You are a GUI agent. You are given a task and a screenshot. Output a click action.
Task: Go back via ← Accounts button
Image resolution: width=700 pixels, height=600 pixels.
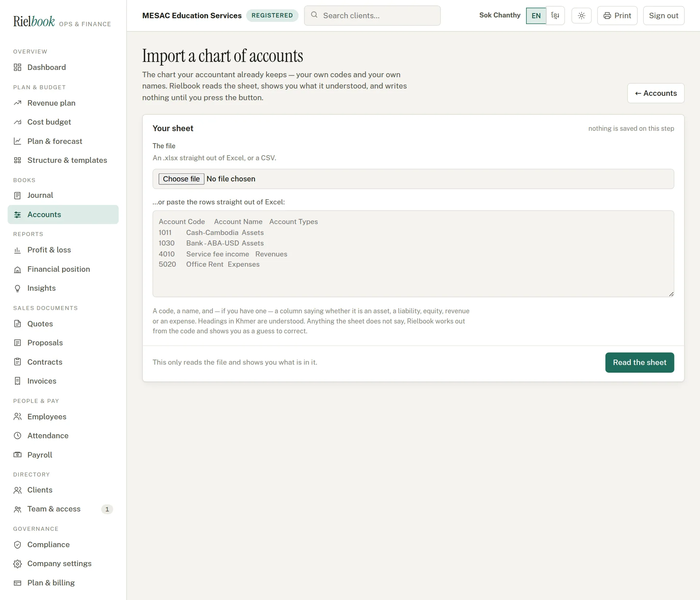tap(656, 93)
